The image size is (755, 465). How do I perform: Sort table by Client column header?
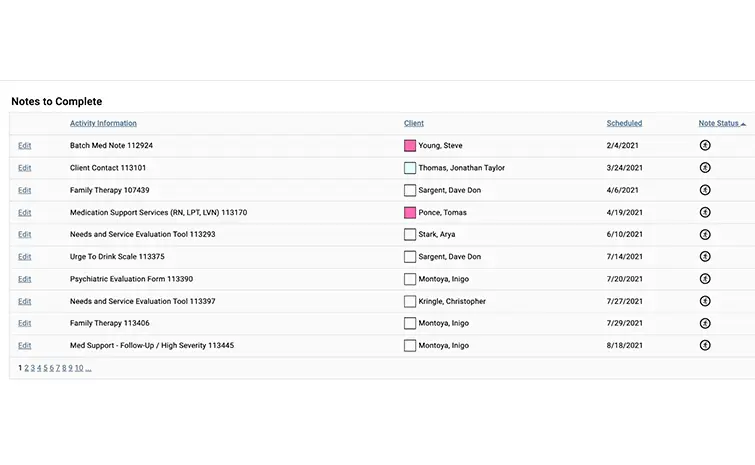[413, 124]
